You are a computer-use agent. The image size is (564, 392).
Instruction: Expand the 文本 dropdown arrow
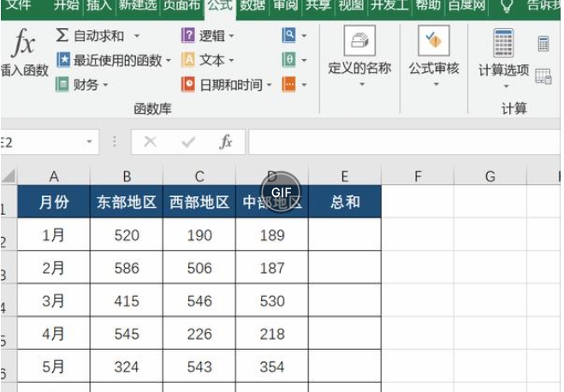click(231, 61)
